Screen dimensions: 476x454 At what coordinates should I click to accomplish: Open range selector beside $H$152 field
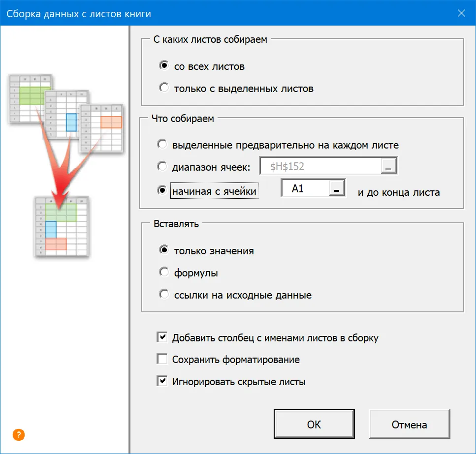coord(388,166)
